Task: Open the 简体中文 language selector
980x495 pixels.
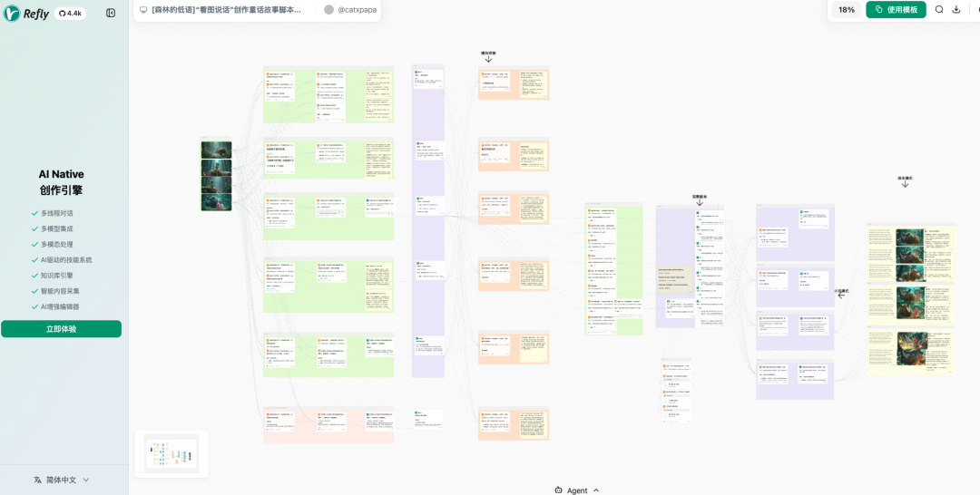Action: (x=62, y=480)
